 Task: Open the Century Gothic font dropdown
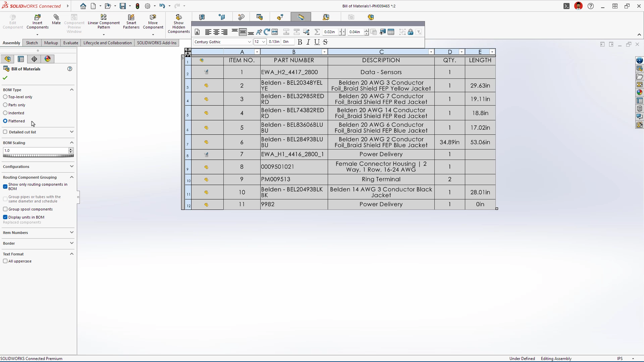point(249,42)
